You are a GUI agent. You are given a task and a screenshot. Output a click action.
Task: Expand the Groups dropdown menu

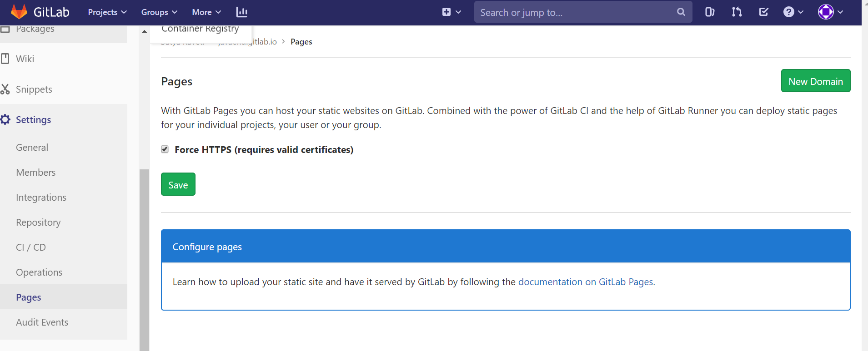159,12
